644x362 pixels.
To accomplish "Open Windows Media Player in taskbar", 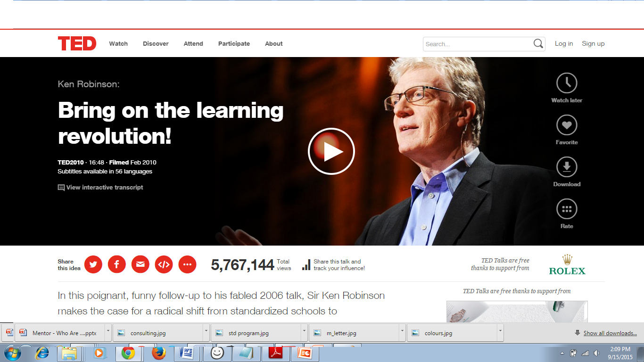I will pos(99,353).
